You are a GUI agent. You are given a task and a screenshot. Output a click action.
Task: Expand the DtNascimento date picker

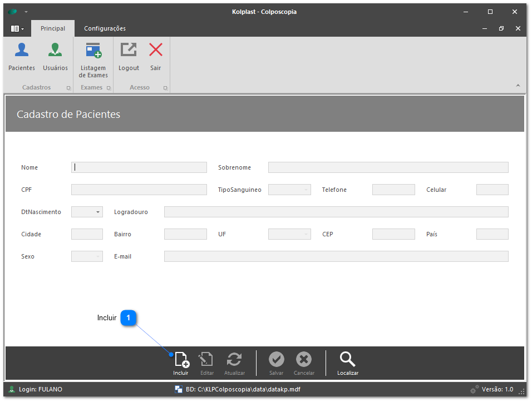pyautogui.click(x=98, y=212)
